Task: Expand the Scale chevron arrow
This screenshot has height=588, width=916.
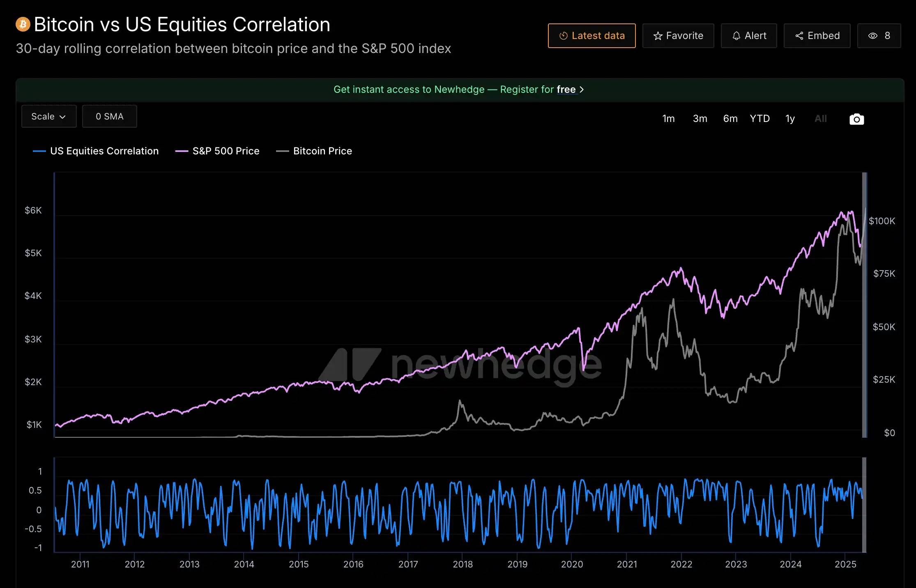Action: 63,117
